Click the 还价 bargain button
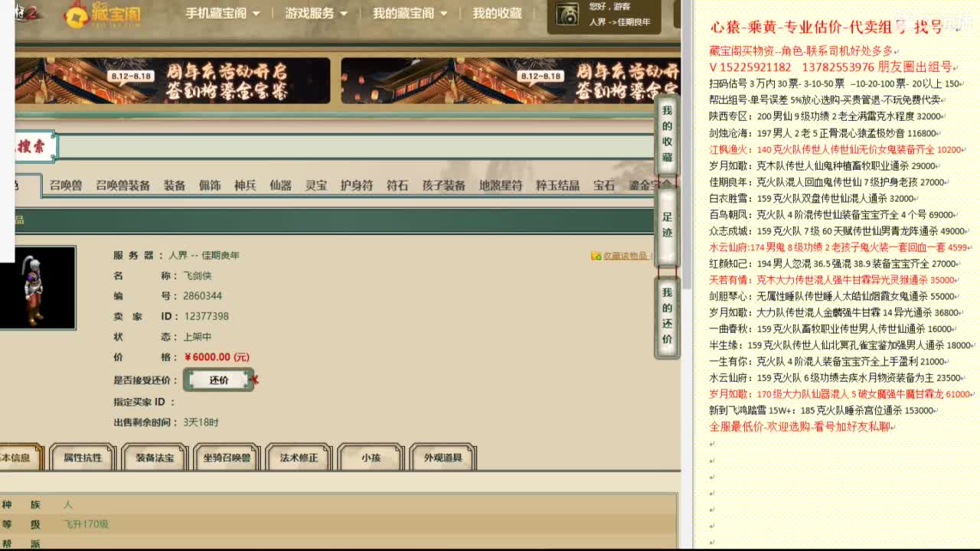The height and width of the screenshot is (551, 980). 218,380
